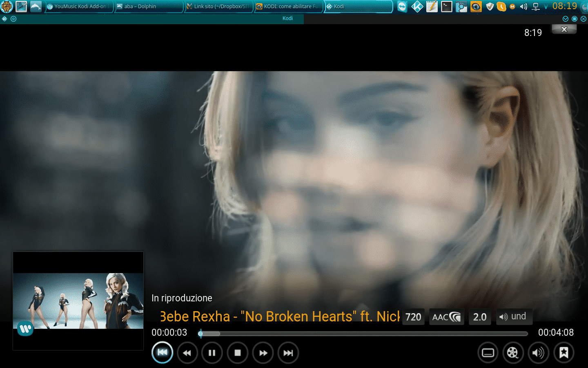The width and height of the screenshot is (588, 368).
Task: Open system volume control in tray
Action: click(x=523, y=7)
